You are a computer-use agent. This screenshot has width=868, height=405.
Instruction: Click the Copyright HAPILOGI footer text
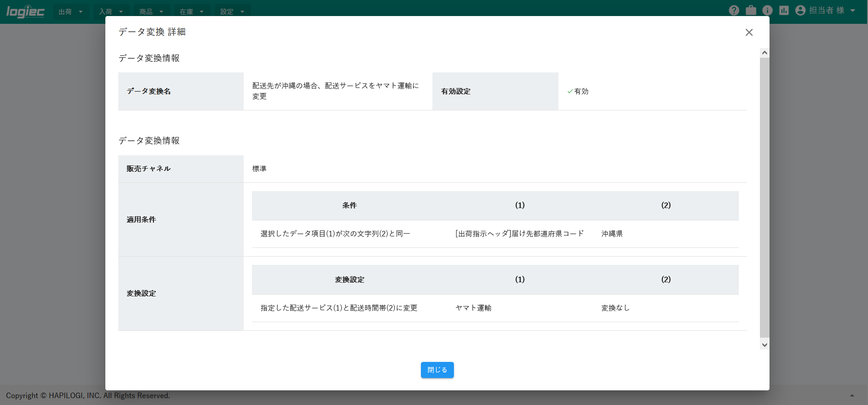88,395
